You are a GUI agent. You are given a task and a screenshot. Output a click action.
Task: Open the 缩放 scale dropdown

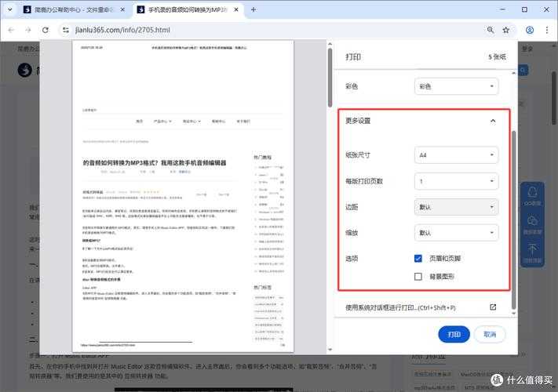click(x=456, y=233)
